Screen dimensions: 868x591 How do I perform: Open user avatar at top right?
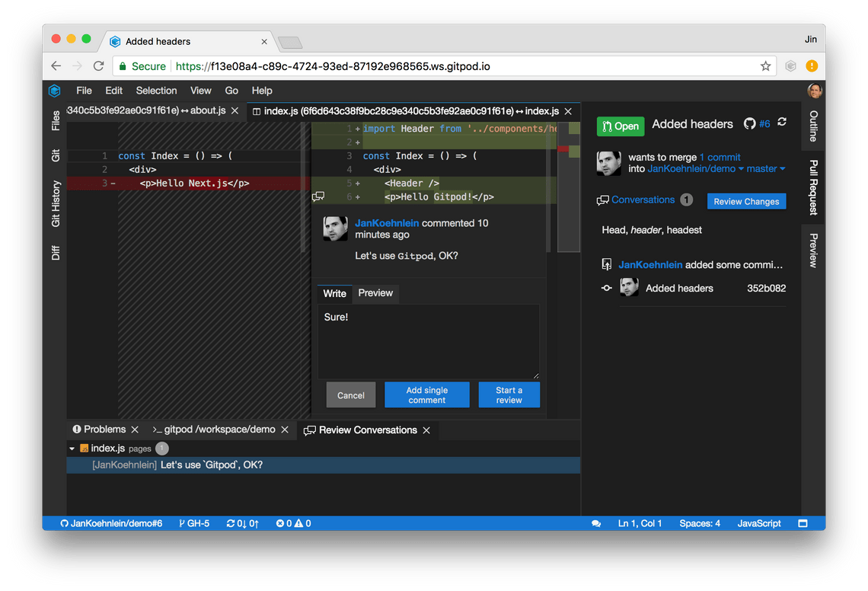[814, 91]
